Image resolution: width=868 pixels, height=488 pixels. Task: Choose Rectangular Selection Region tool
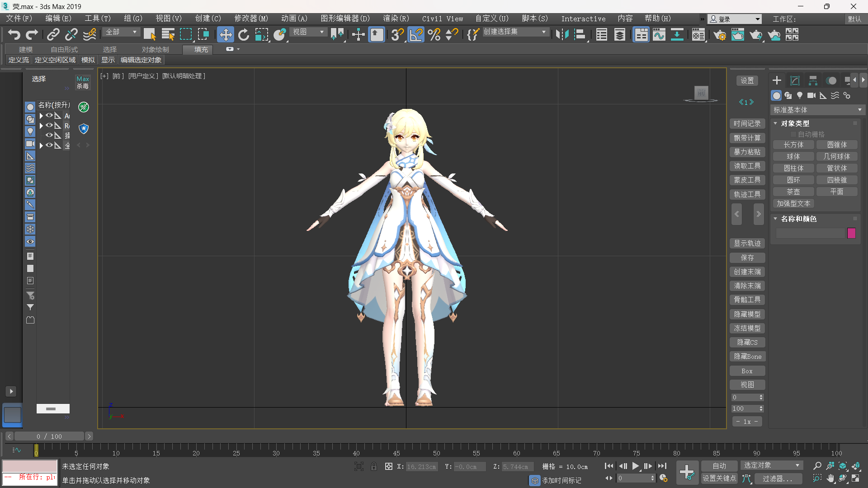[x=186, y=35]
